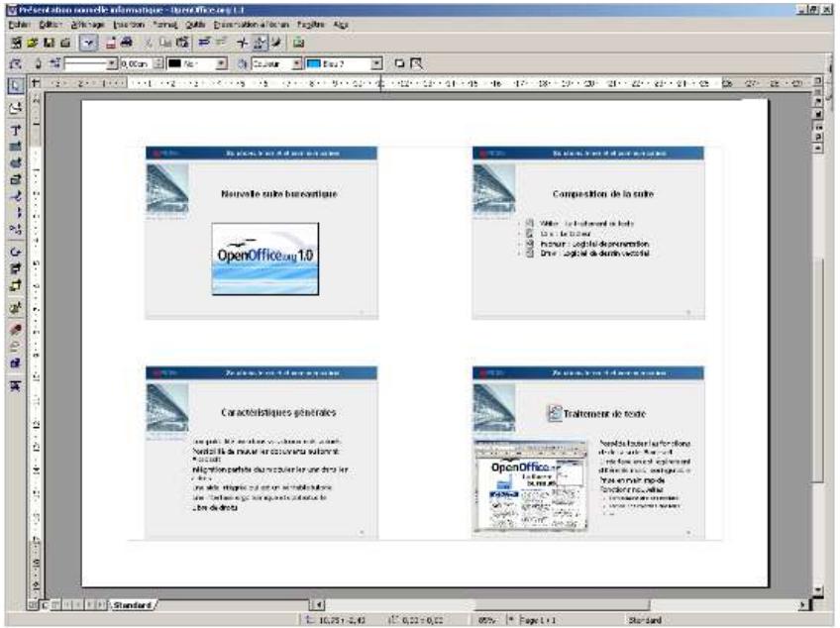Image resolution: width=840 pixels, height=628 pixels.
Task: Open the black line color dropdown
Action: coord(221,63)
